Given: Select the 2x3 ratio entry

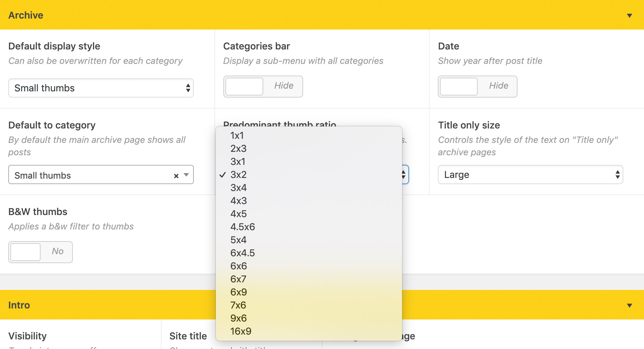Looking at the screenshot, I should (x=238, y=149).
